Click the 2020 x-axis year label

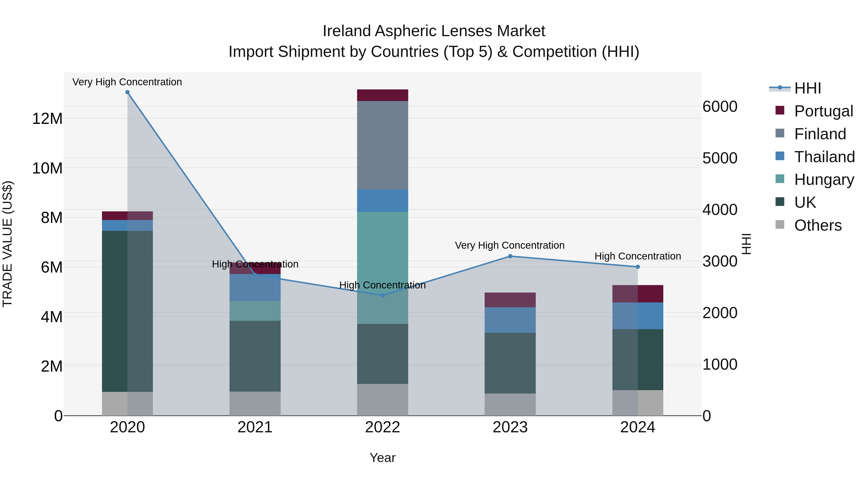point(127,427)
